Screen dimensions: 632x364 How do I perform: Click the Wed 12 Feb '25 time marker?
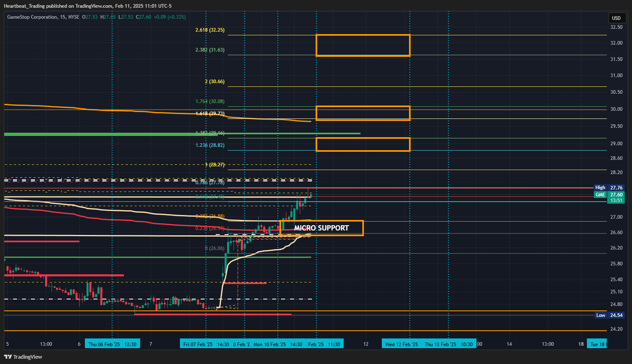(401, 344)
